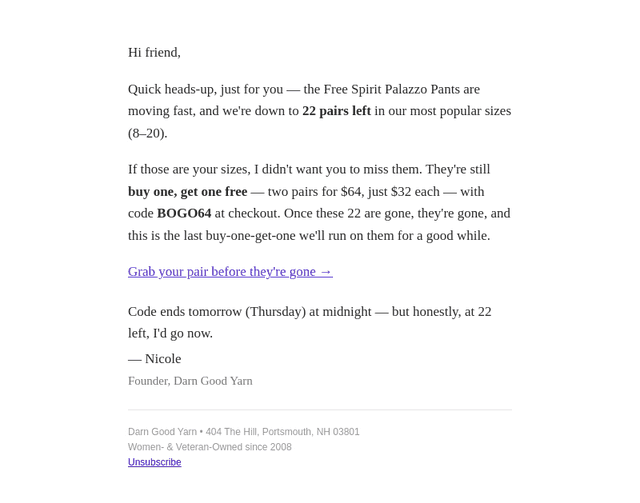Click 'Quick heads-up, just for you' opening phrase

coord(205,89)
